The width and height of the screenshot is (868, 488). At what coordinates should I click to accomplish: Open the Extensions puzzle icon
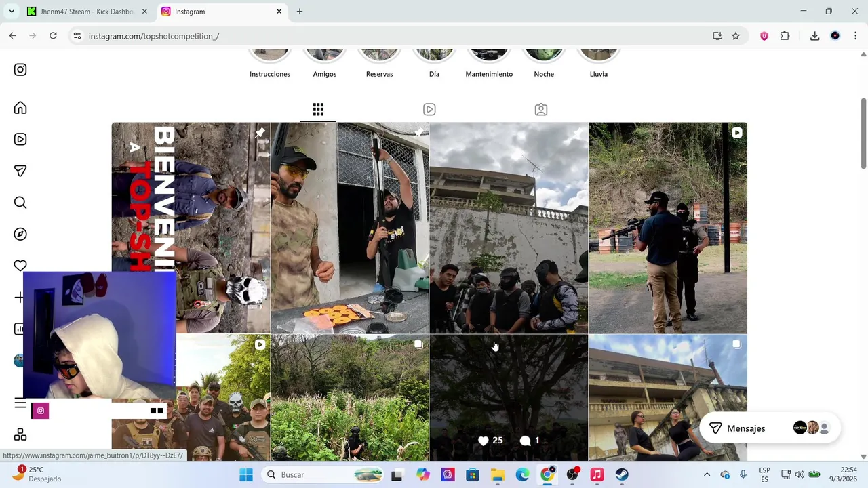point(785,36)
